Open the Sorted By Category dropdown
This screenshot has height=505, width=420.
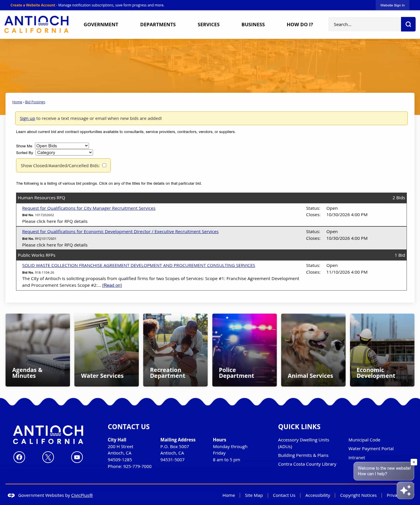click(64, 152)
